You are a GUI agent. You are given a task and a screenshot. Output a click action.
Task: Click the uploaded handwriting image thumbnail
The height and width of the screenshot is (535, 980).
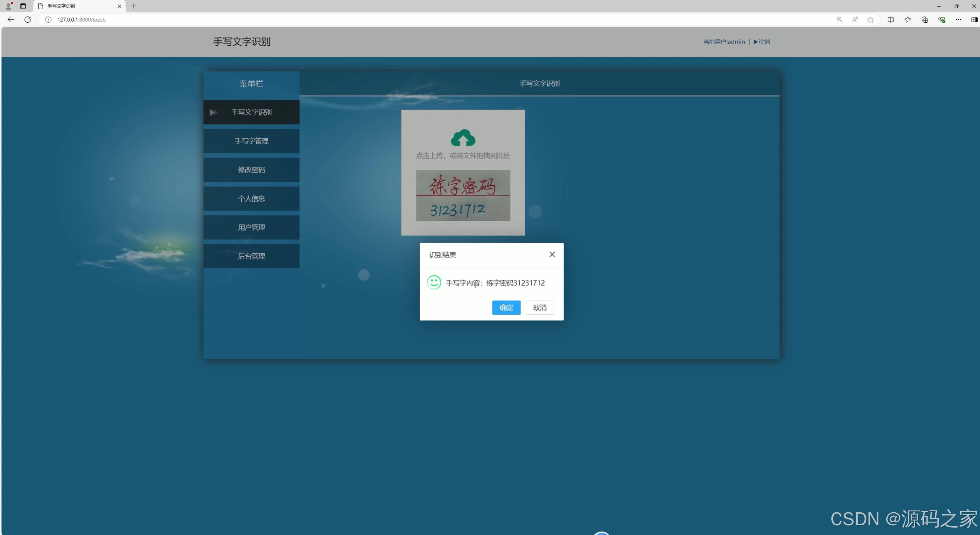(462, 195)
